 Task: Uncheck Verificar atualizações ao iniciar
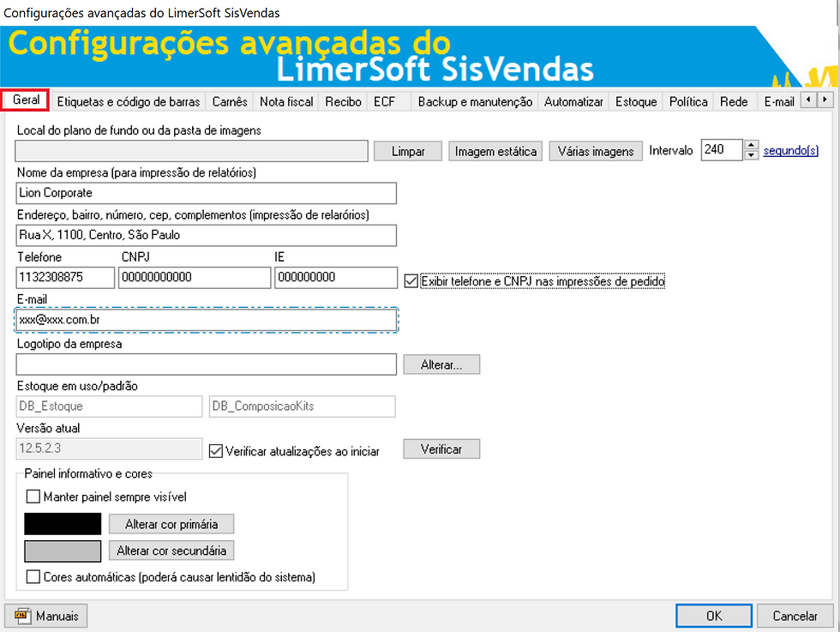point(215,451)
